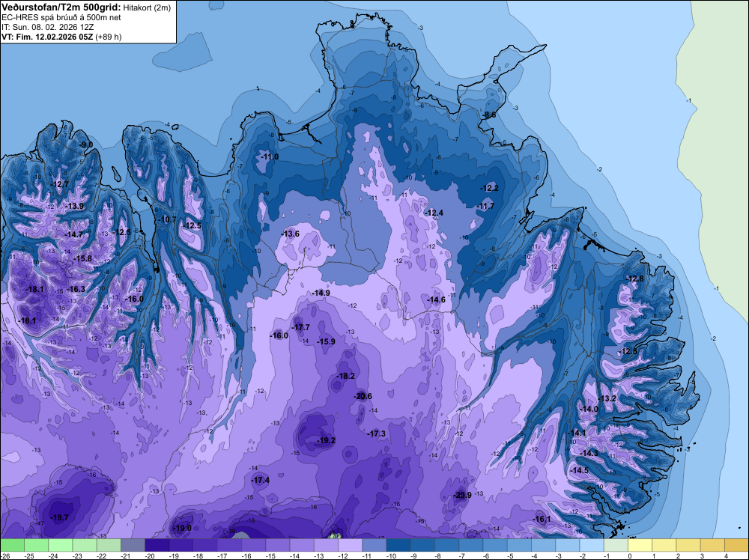Viewport: 749px width, 560px height.
Task: Select the -11.0 temperature label
Action: coord(270,156)
